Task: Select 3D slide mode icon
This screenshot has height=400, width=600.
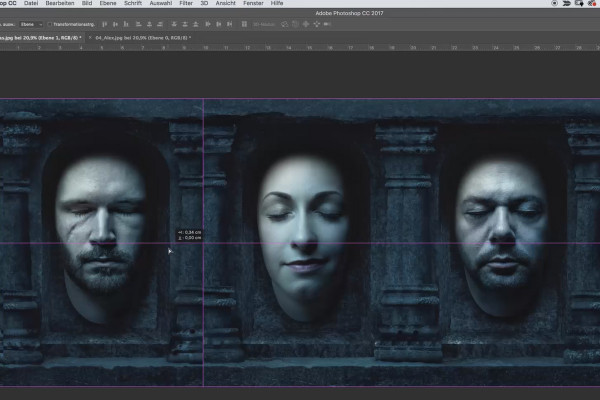Action: click(x=316, y=24)
